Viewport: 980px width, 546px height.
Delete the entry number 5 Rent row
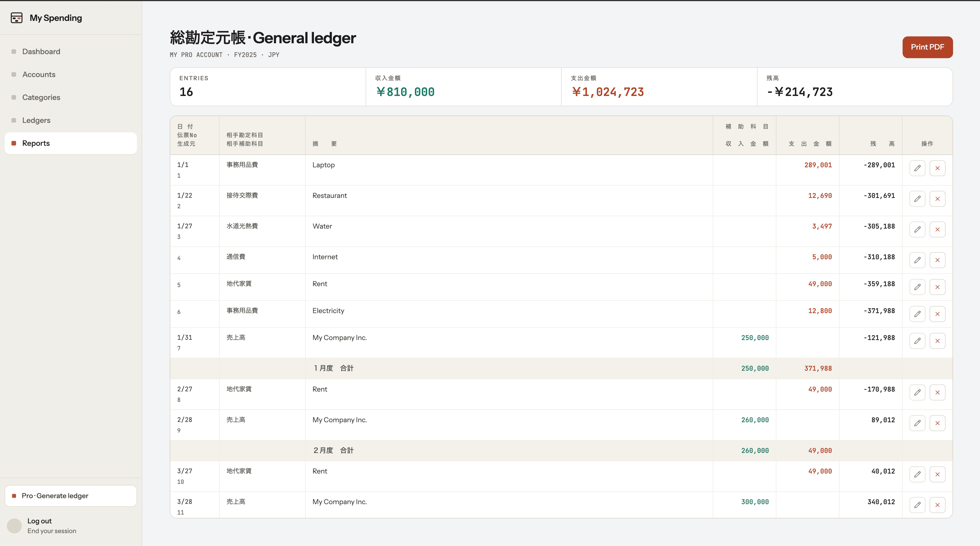tap(937, 287)
